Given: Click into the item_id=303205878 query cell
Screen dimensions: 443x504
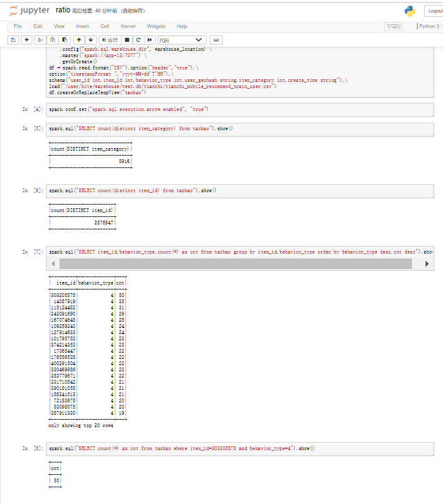Looking at the screenshot, I should coord(240,449).
